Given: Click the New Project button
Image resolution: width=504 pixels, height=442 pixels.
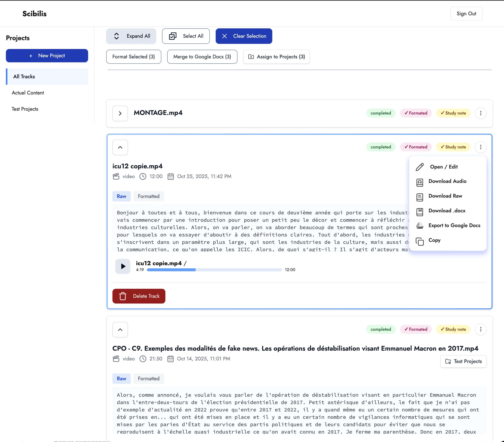Looking at the screenshot, I should click(x=47, y=56).
